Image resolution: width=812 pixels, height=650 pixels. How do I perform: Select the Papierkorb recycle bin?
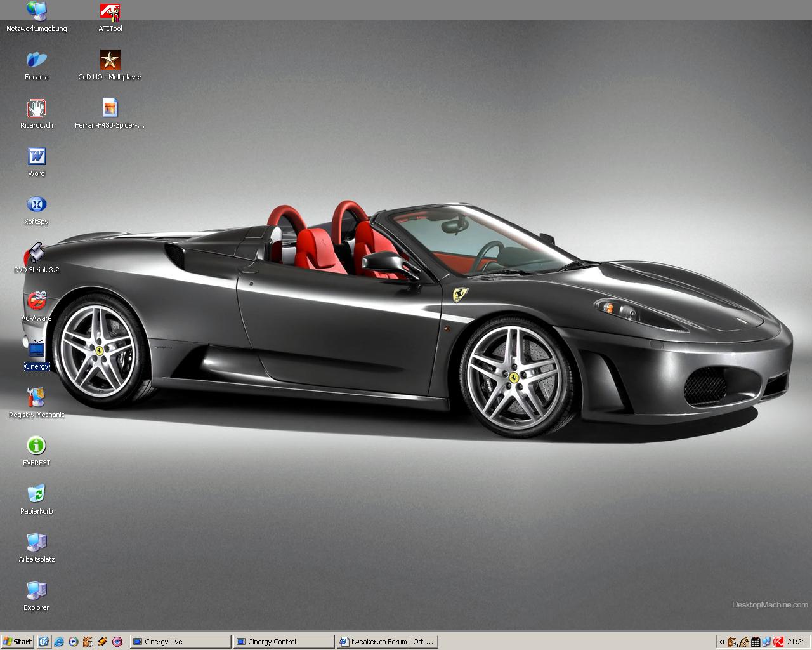point(36,495)
